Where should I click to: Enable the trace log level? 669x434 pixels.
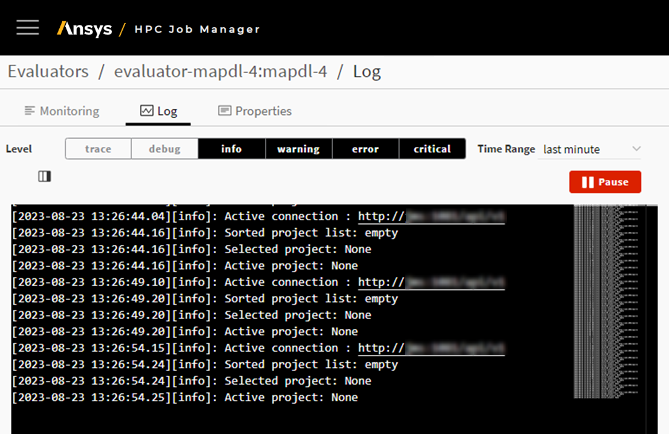click(x=98, y=149)
